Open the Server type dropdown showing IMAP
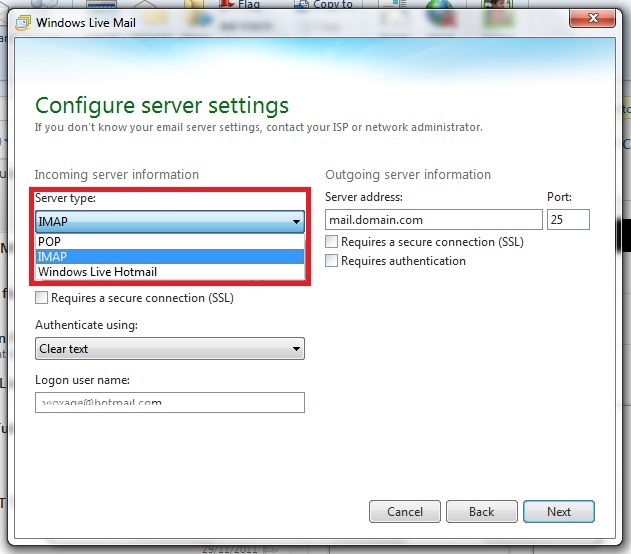The width and height of the screenshot is (631, 554). 169,221
